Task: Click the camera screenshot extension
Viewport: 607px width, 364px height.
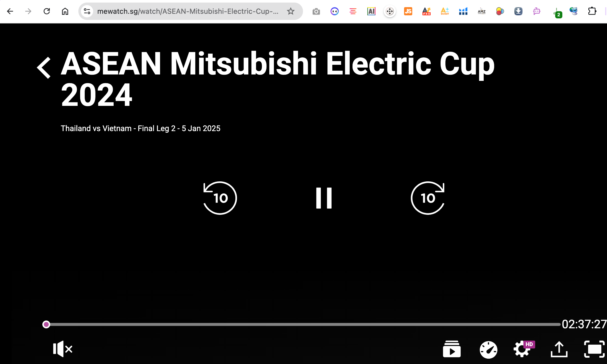Action: (x=316, y=11)
